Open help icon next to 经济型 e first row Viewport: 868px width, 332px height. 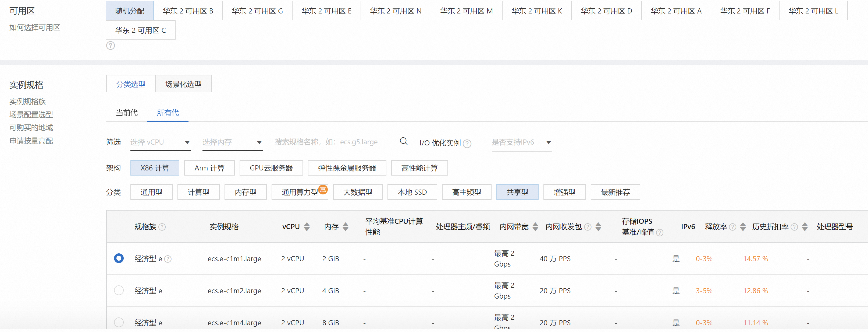coord(168,259)
